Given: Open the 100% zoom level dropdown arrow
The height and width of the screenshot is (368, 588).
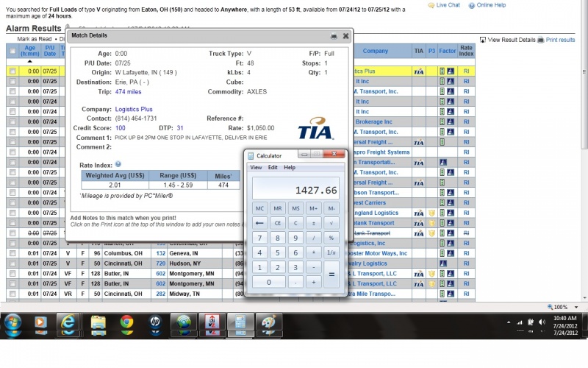Looking at the screenshot, I should pos(576,307).
